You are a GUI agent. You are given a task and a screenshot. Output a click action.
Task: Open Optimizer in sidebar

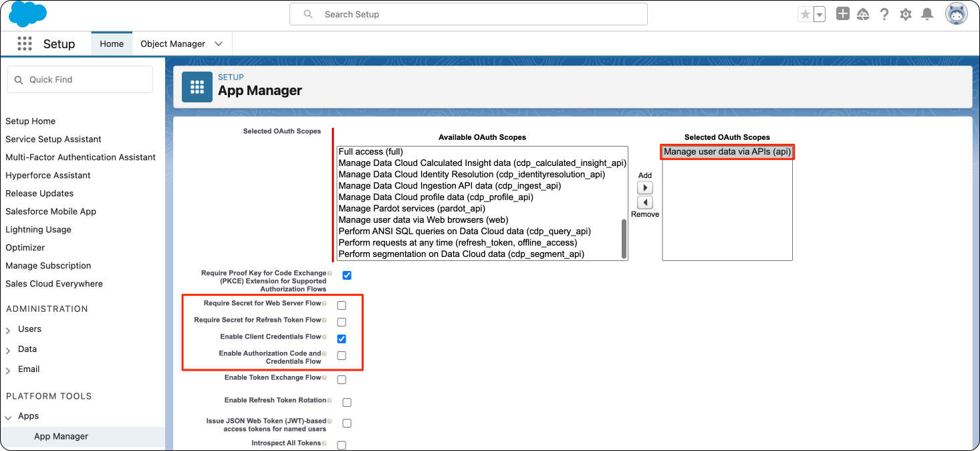(25, 248)
